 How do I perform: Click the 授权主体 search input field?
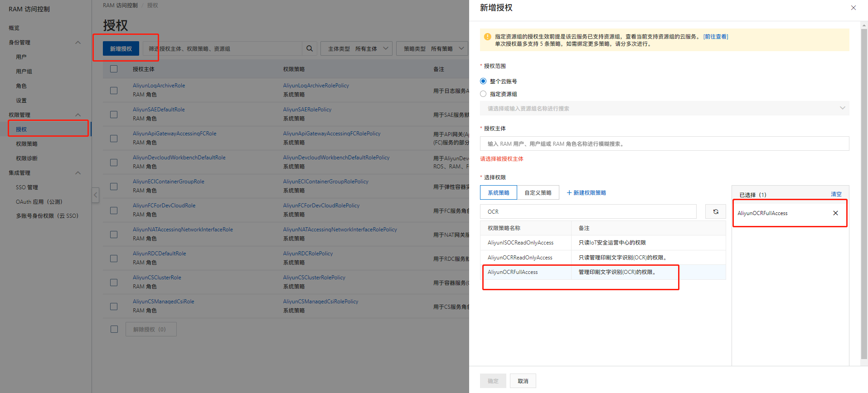(x=664, y=144)
